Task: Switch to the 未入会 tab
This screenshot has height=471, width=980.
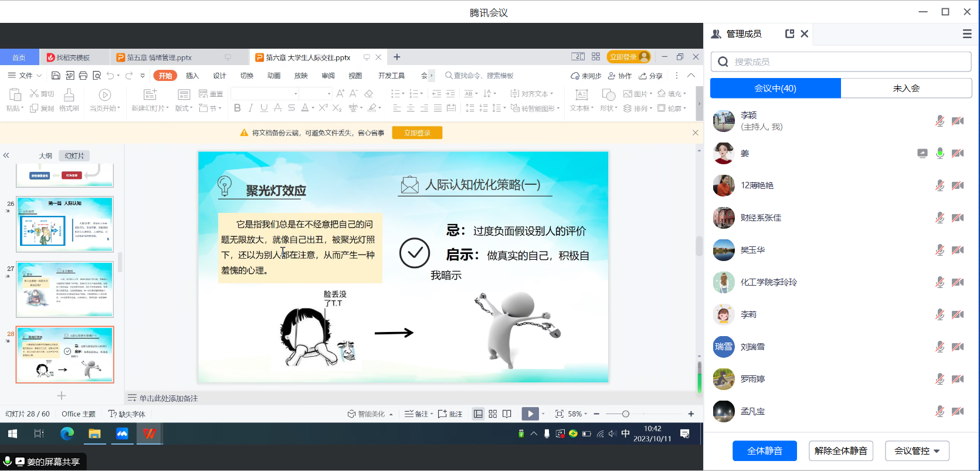Action: [x=906, y=89]
